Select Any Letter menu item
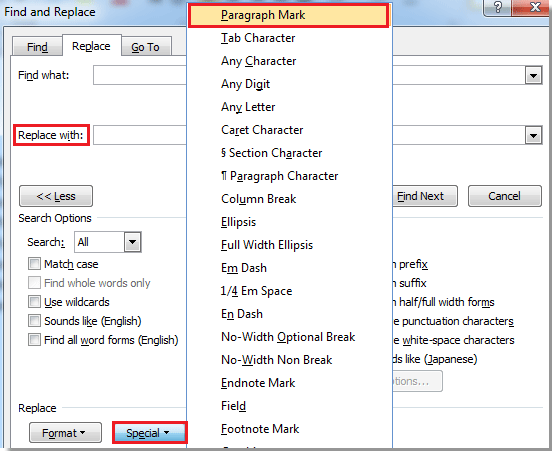This screenshot has width=552, height=451. [289, 107]
